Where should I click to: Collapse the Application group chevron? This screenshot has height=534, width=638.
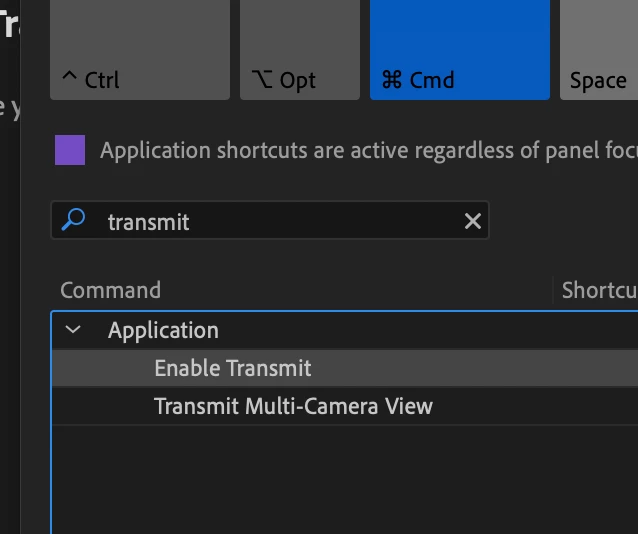(x=73, y=330)
